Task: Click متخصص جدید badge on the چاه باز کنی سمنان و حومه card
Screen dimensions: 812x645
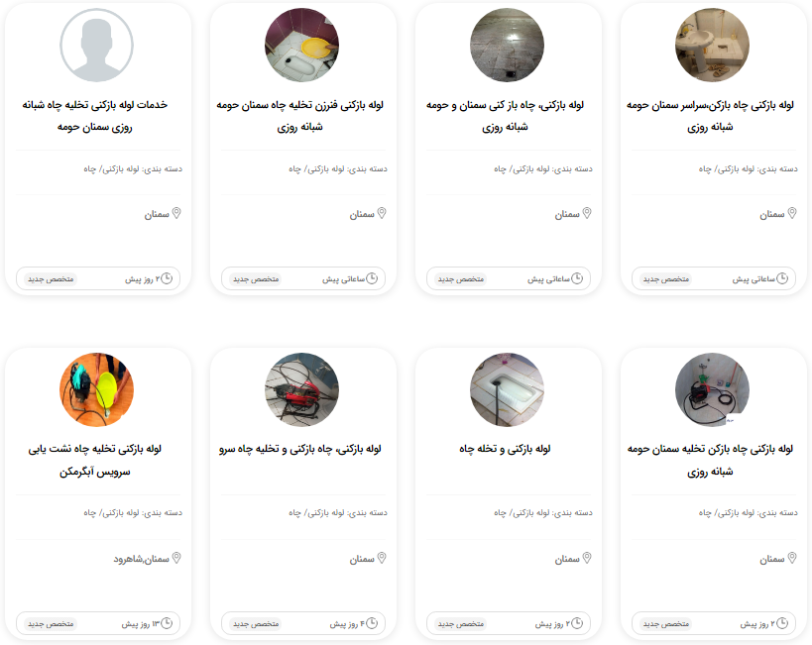Action: tap(461, 279)
